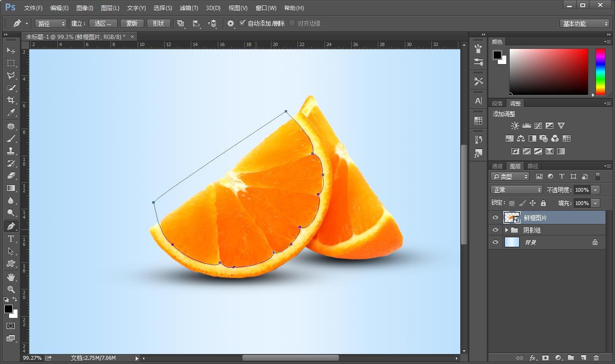Delete layer with trash icon
This screenshot has width=615, height=364.
tap(596, 358)
